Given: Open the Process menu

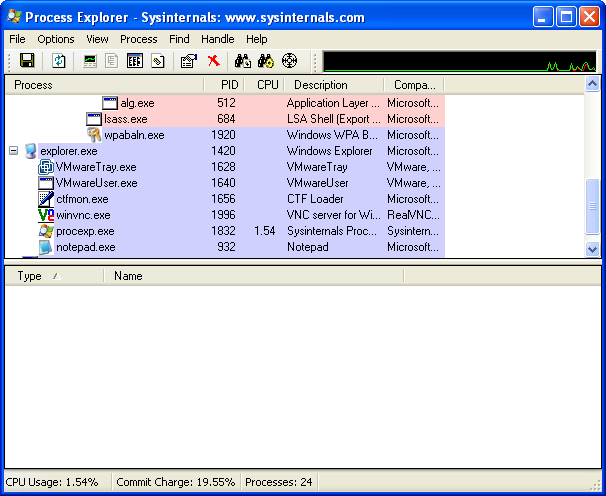Looking at the screenshot, I should pos(138,39).
